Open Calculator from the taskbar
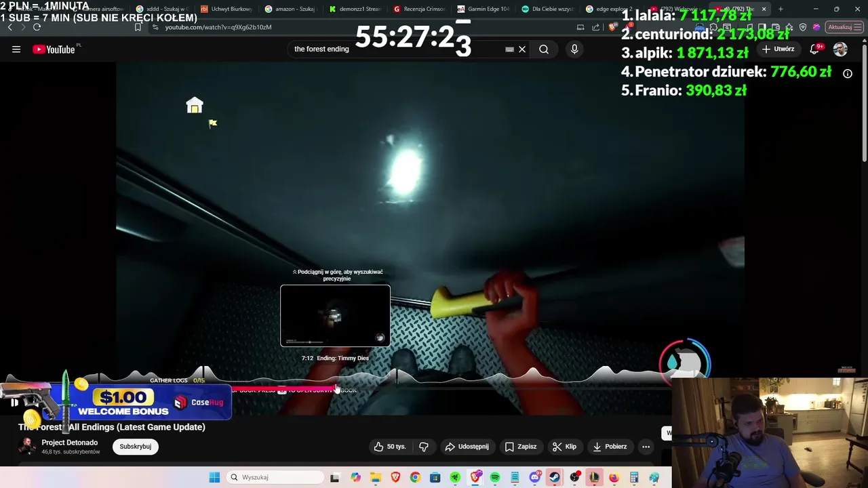 click(634, 478)
